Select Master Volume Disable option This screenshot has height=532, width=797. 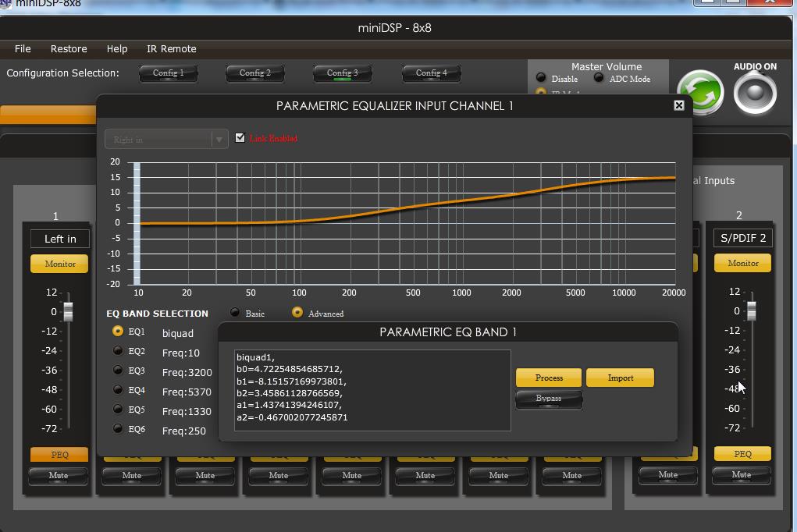tap(541, 78)
